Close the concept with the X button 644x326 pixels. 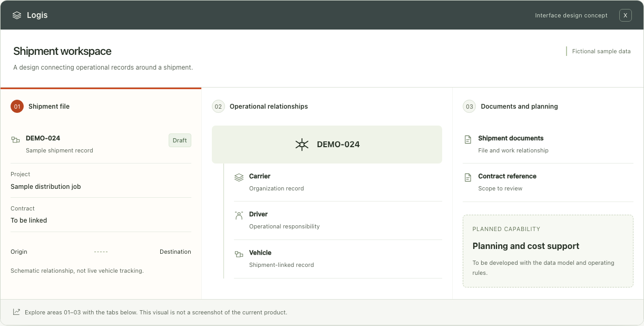coord(625,15)
